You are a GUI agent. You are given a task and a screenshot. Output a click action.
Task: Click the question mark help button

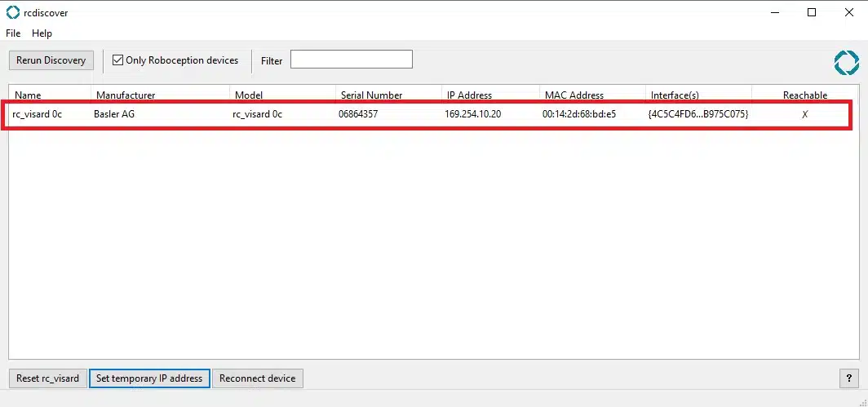(848, 378)
